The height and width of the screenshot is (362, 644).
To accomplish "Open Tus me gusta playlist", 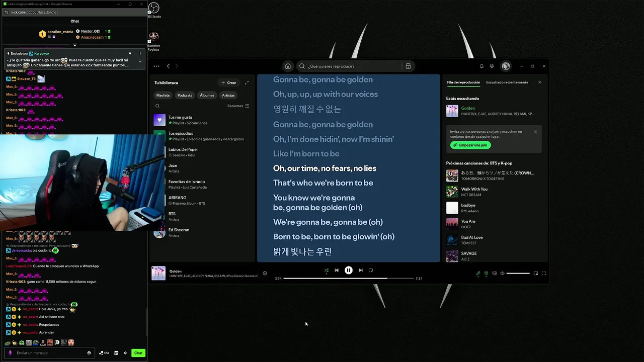I will [203, 120].
